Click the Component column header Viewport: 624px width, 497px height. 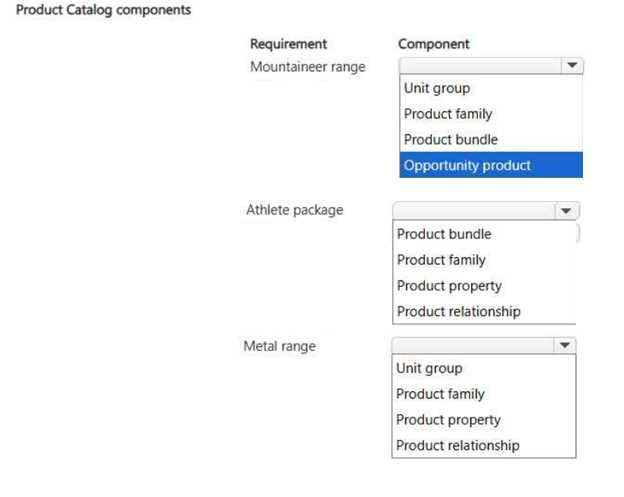tap(434, 44)
